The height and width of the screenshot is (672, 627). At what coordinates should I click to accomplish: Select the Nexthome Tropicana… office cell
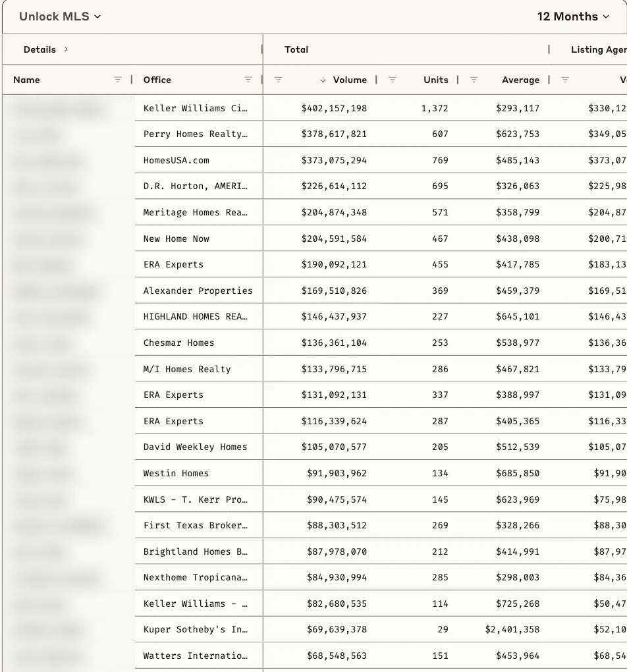(x=199, y=577)
